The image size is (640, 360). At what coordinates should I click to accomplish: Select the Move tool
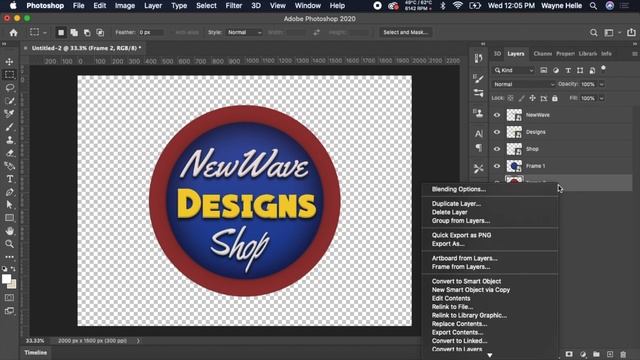click(x=9, y=62)
